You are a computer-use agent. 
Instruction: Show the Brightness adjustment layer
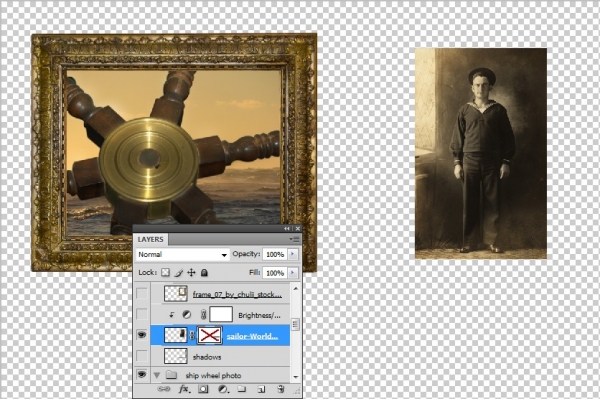tap(142, 314)
